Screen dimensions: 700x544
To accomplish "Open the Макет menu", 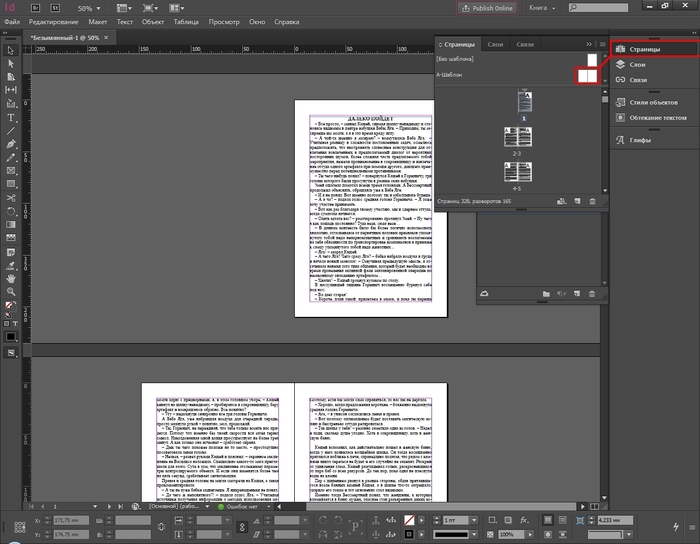I will 98,20.
